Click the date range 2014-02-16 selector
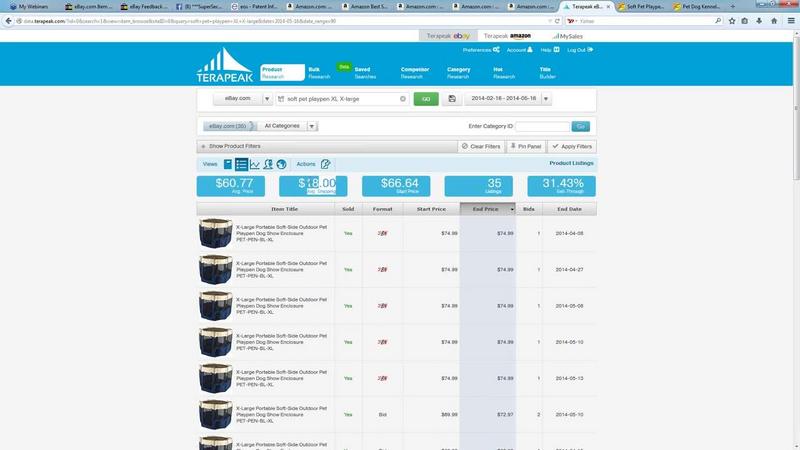Image resolution: width=800 pixels, height=450 pixels. click(x=503, y=98)
